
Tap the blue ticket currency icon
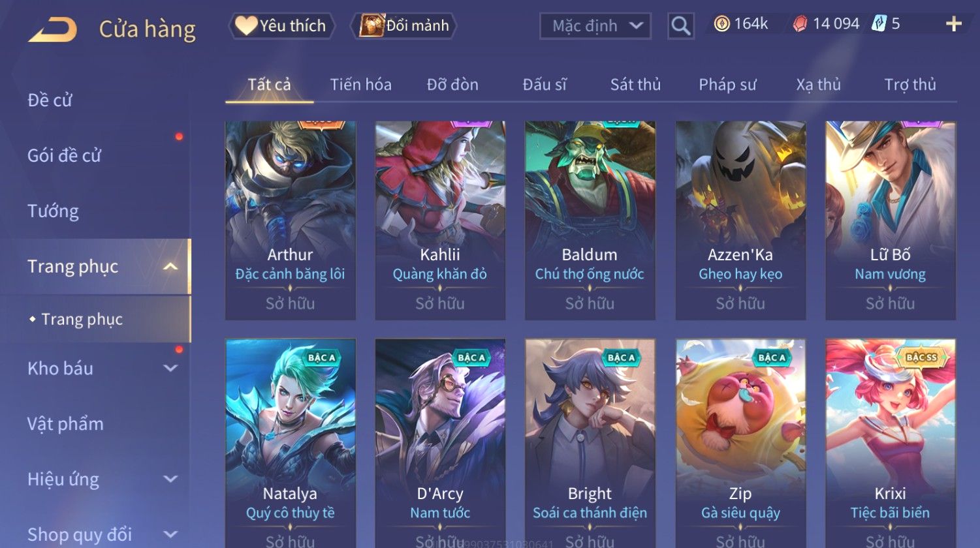click(879, 24)
